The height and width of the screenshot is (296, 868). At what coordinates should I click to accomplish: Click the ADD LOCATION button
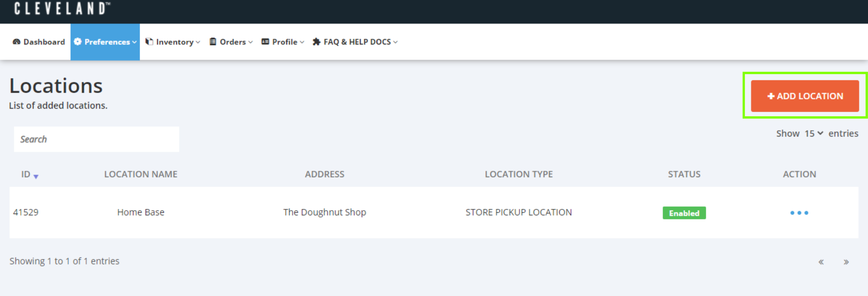[x=805, y=96]
